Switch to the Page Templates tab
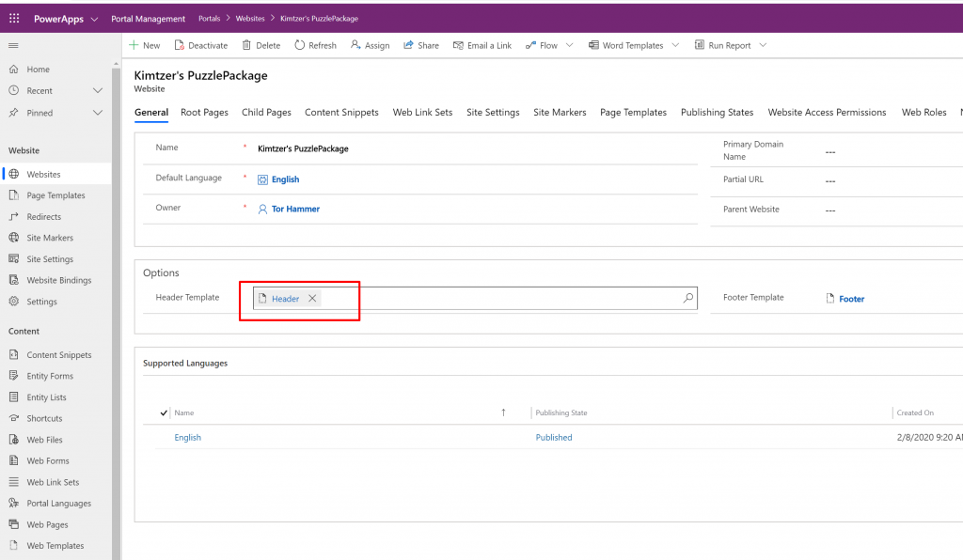 (633, 112)
